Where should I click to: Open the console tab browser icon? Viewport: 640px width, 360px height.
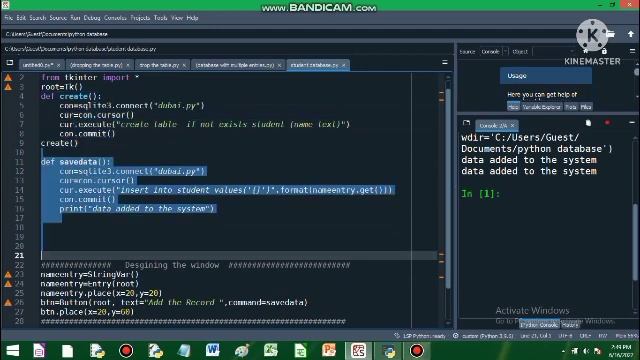(467, 123)
